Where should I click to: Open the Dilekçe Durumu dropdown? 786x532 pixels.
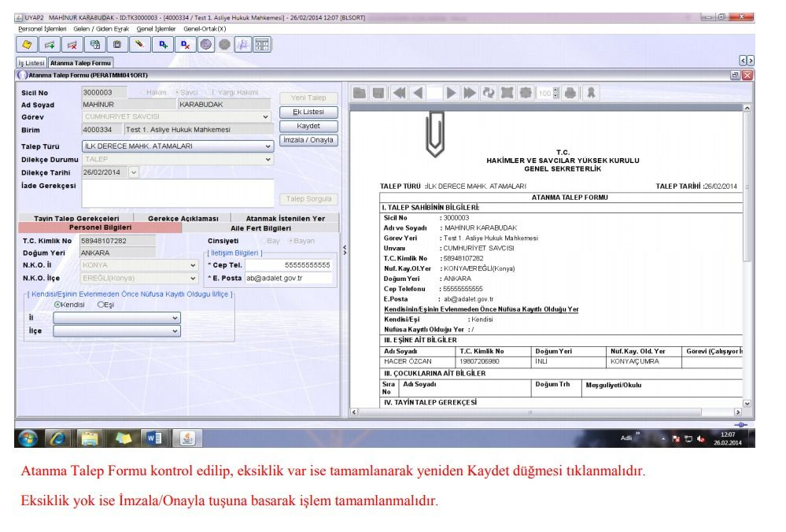pyautogui.click(x=268, y=159)
